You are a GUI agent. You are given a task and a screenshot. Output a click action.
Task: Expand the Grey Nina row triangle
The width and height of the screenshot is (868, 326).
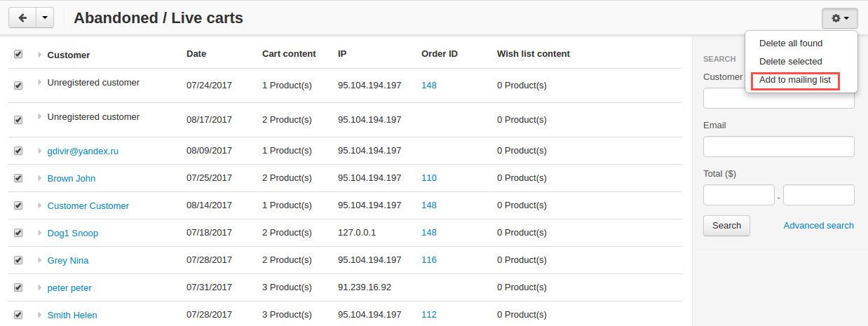coord(40,259)
